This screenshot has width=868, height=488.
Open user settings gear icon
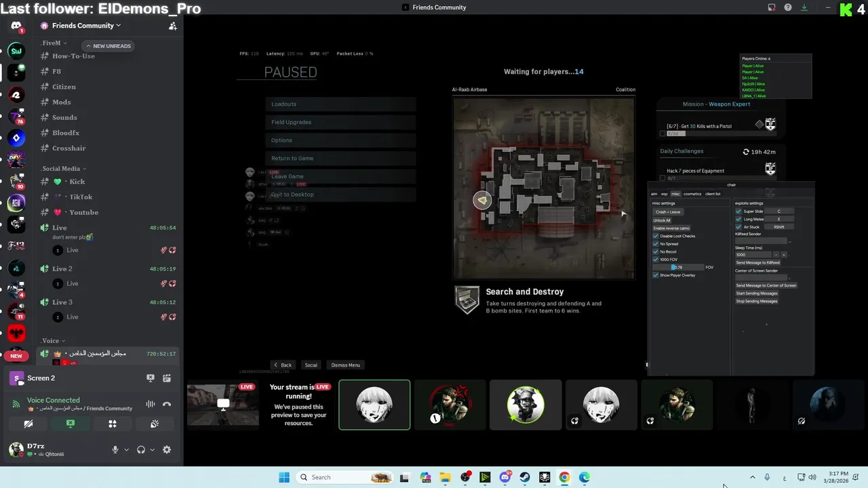coord(167,449)
